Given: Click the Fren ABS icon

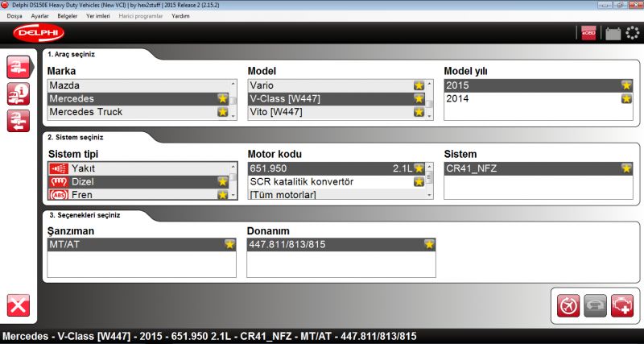Looking at the screenshot, I should (x=58, y=195).
